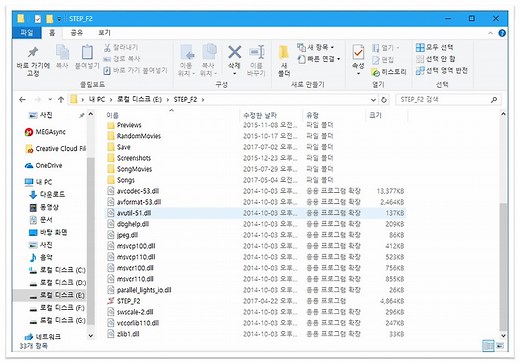Click History (히스토리) in ribbon

pos(389,72)
